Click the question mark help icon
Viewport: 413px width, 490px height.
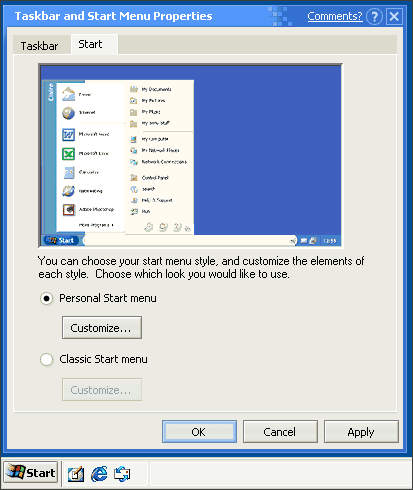pyautogui.click(x=374, y=16)
